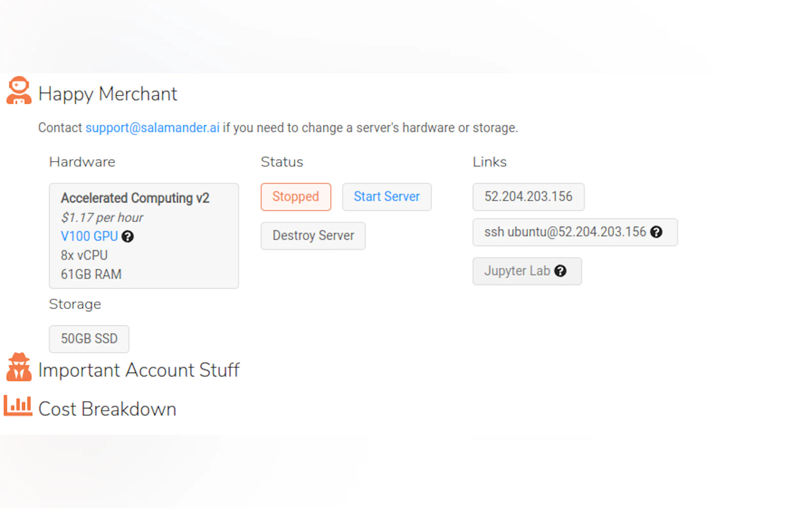Click the bar chart Cost Breakdown icon

coord(18,406)
